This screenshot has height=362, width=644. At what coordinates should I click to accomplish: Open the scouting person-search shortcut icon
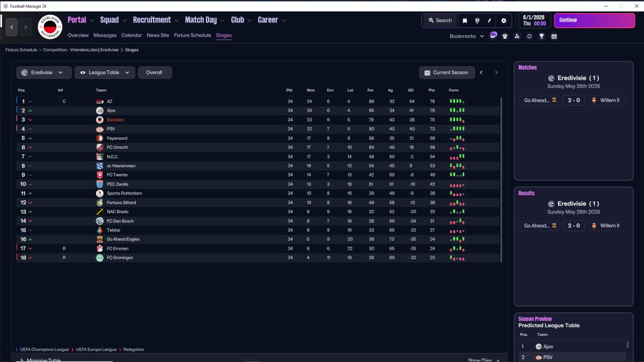click(517, 36)
